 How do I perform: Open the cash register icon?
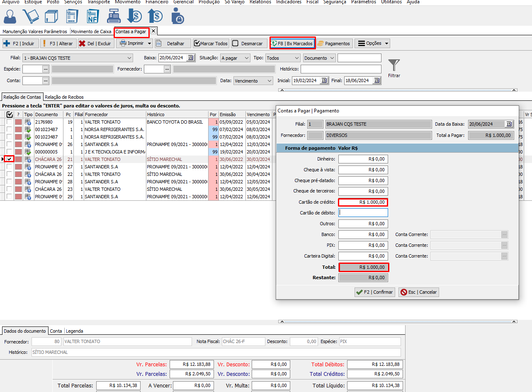[114, 16]
